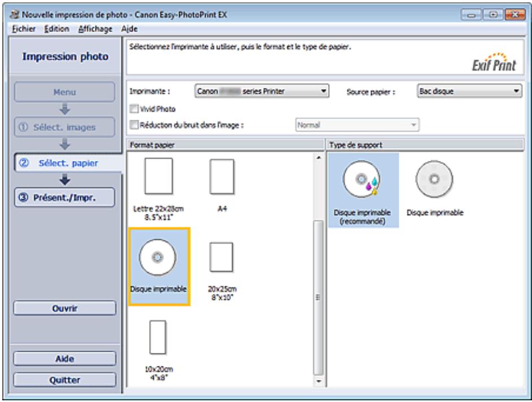Image resolution: width=532 pixels, height=402 pixels.
Task: Click the Impression photo heading
Action: [66, 56]
